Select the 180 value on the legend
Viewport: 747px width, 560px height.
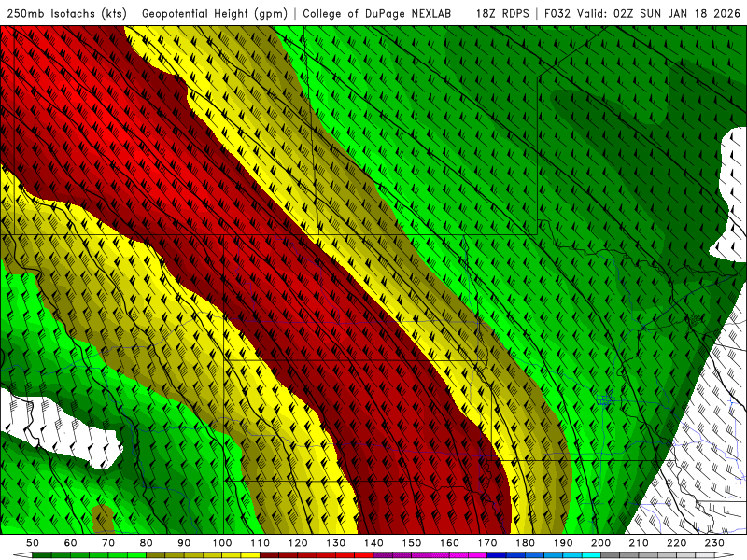point(525,543)
